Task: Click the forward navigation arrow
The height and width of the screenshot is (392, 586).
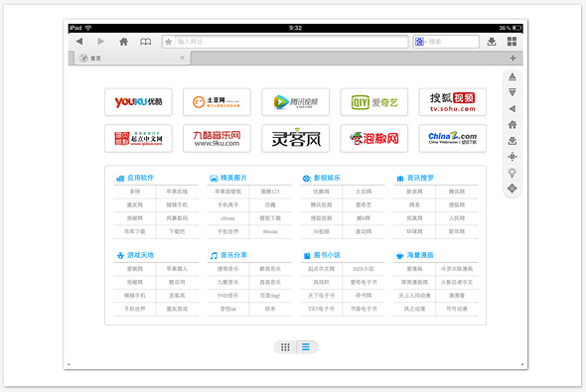Action: pyautogui.click(x=100, y=41)
